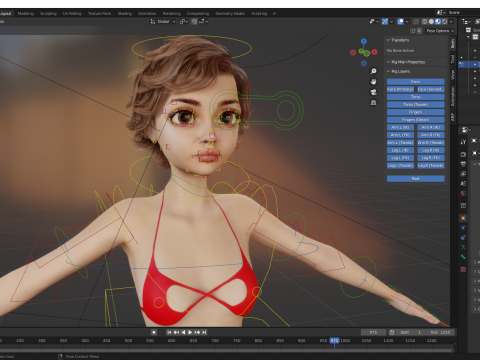The image size is (480, 360).
Task: Toggle the Torso (Tweak) rig layer
Action: point(415,105)
